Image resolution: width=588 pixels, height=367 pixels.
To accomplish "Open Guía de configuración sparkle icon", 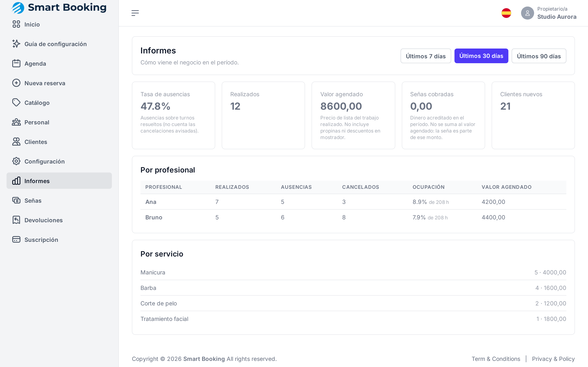I will pos(16,44).
